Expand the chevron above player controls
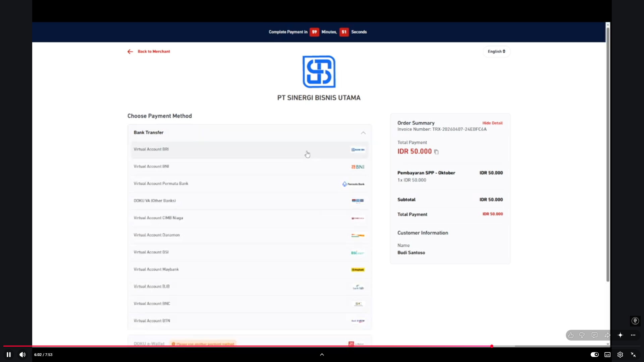 pyautogui.click(x=322, y=355)
